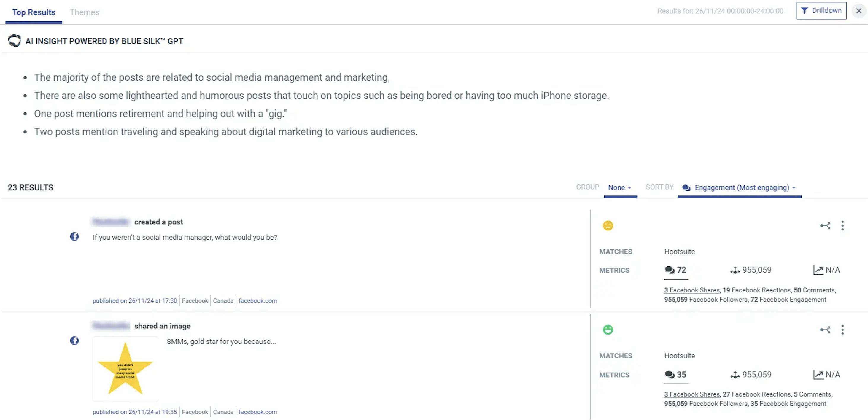Open three-dot menu for first post
This screenshot has height=420, width=868.
[842, 225]
